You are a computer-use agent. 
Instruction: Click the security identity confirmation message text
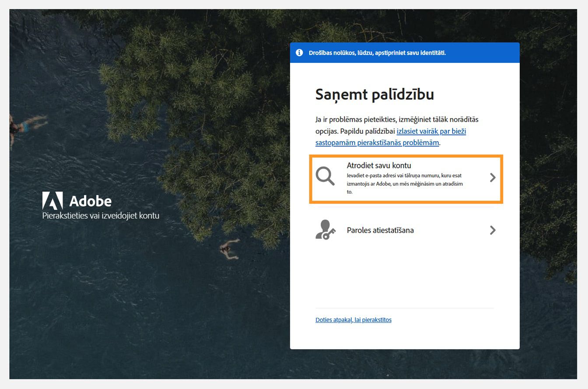(x=376, y=52)
